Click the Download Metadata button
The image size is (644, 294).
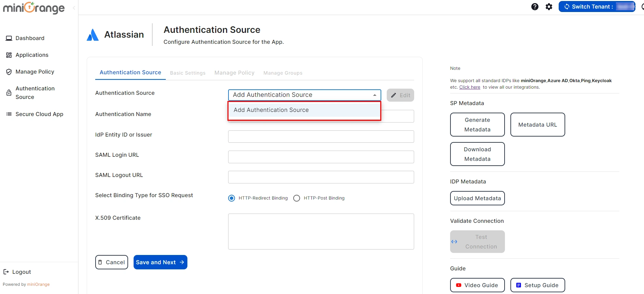coord(478,154)
